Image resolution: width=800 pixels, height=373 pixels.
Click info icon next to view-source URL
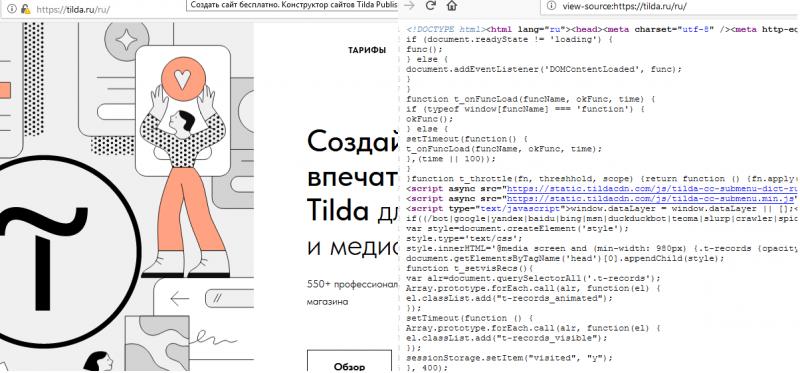pyautogui.click(x=551, y=6)
